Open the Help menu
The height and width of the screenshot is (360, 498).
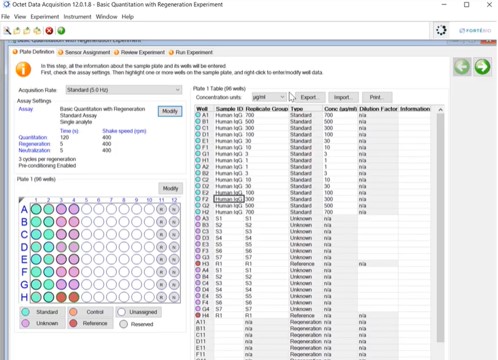click(x=127, y=17)
